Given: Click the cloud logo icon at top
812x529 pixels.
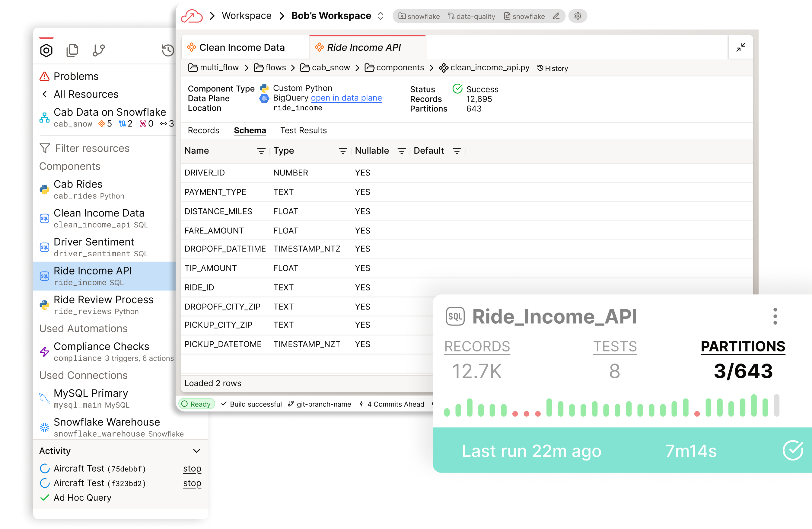Looking at the screenshot, I should pyautogui.click(x=192, y=16).
